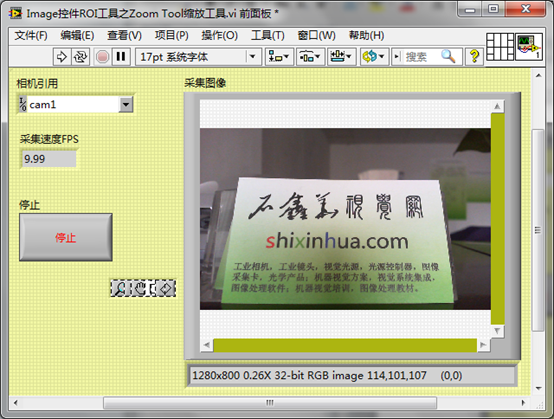
Task: Select the rotated rectangle ROI tool
Action: [165, 288]
